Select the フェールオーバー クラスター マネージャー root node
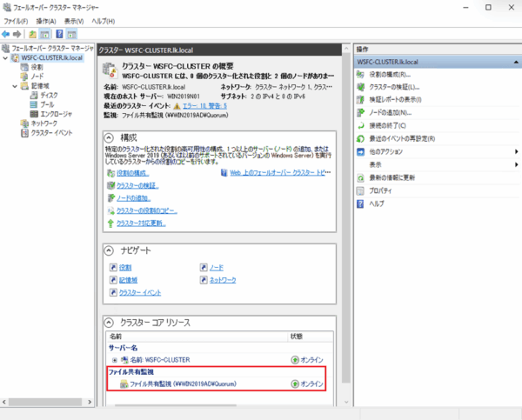This screenshot has height=420, width=522. (52, 49)
